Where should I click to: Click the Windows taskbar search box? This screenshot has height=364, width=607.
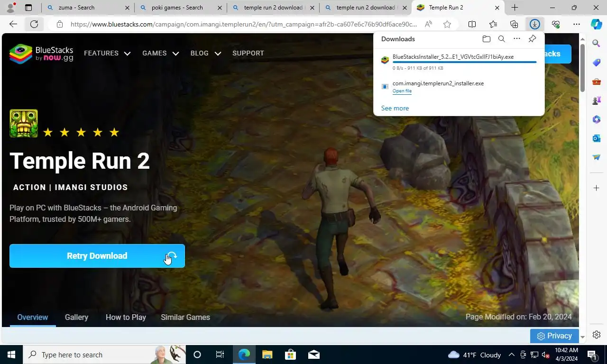click(x=104, y=355)
